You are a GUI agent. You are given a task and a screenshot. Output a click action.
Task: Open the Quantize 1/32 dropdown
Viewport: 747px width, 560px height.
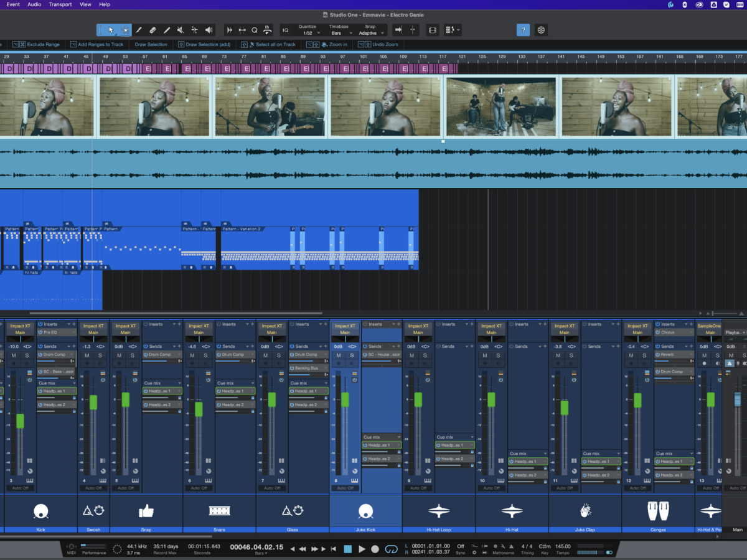[x=308, y=33]
